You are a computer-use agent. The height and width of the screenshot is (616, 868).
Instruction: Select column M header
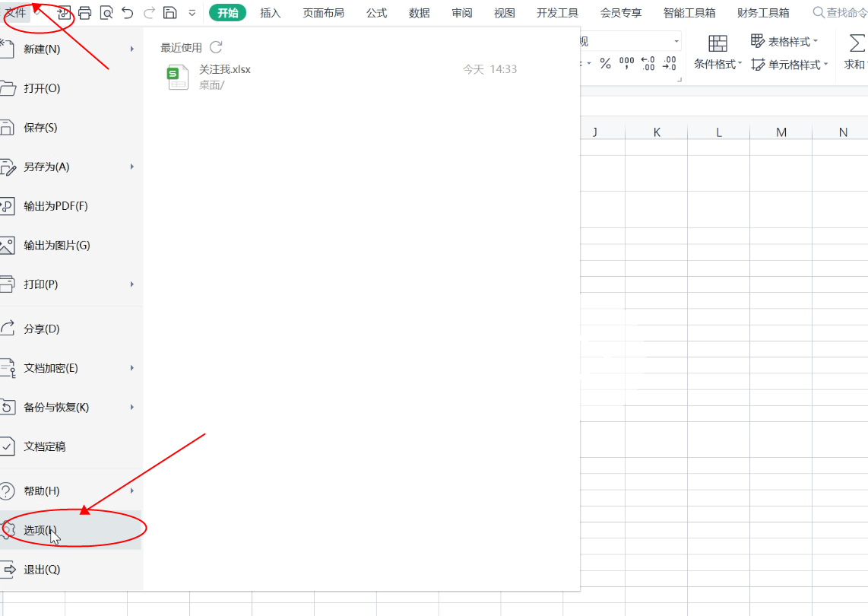pyautogui.click(x=781, y=132)
